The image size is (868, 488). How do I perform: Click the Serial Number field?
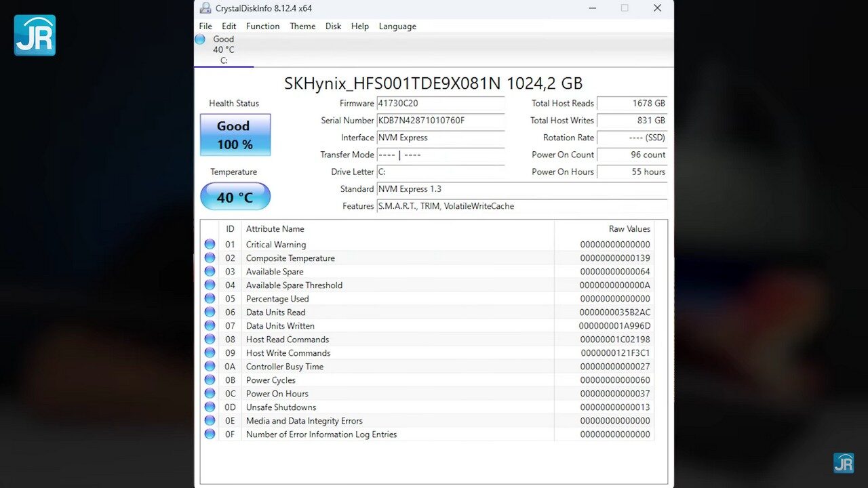tap(440, 121)
